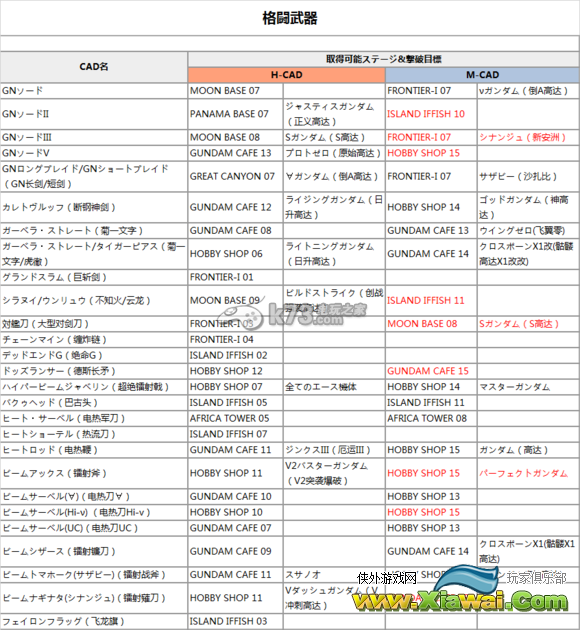Select the GNソードII row name
The height and width of the screenshot is (630, 580).
click(x=94, y=114)
